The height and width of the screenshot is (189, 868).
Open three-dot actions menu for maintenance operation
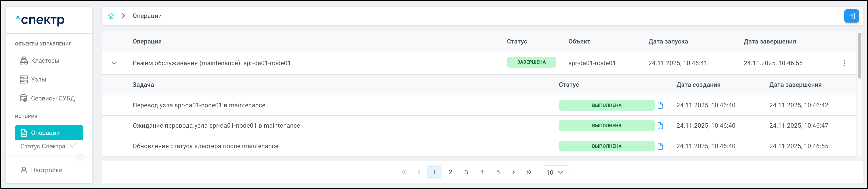point(844,63)
